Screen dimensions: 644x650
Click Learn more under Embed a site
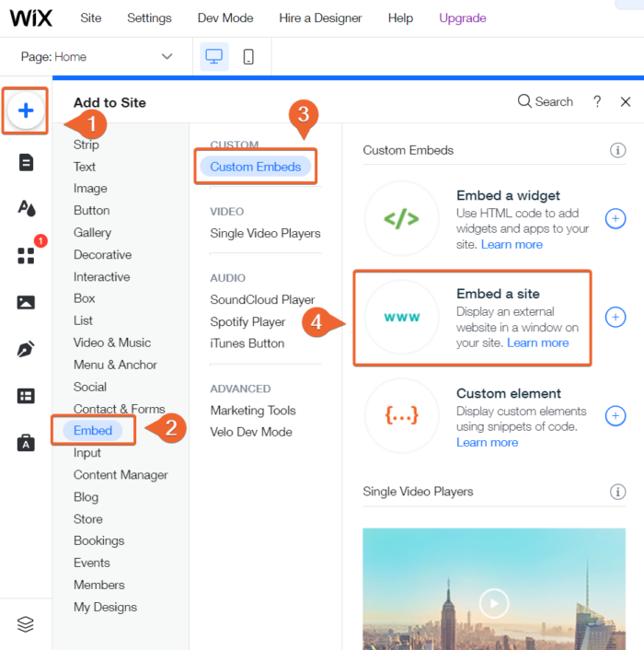click(x=538, y=342)
